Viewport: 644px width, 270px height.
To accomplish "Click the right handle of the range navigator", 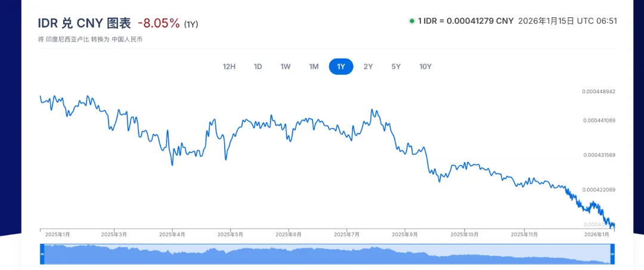I will point(612,254).
